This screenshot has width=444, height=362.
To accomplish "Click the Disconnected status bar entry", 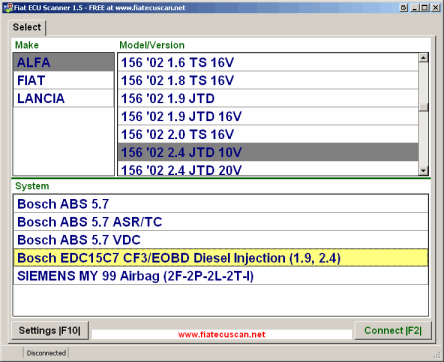I will 46,353.
